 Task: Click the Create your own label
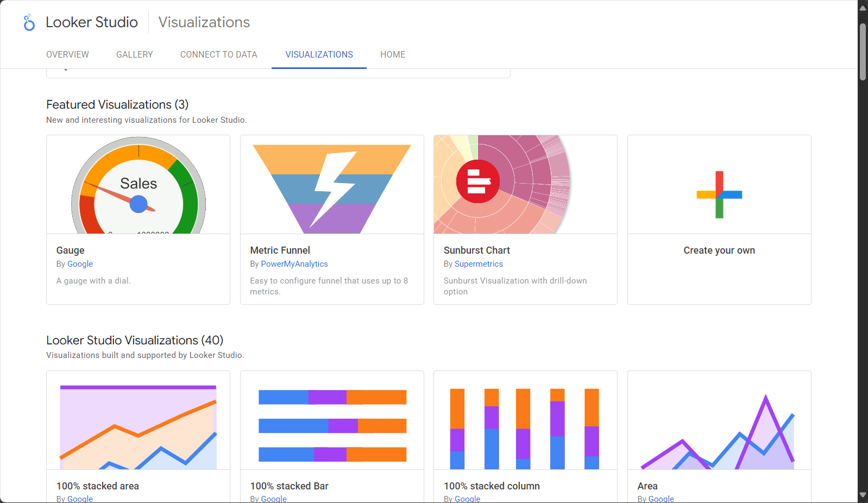tap(719, 250)
